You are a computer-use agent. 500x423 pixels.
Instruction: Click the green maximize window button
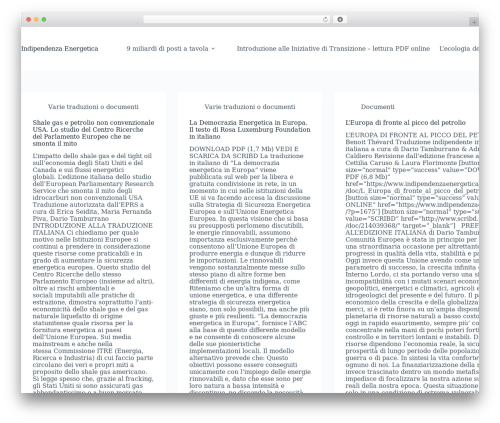tap(44, 19)
